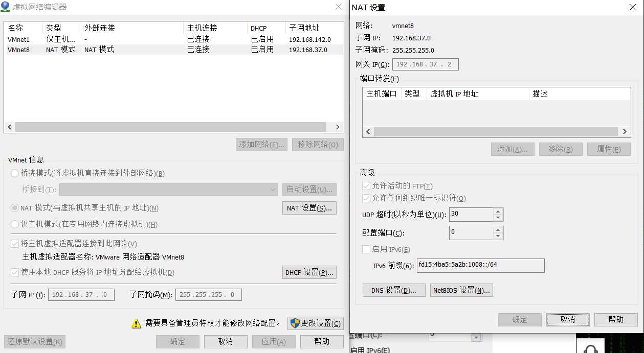
Task: Open NetBIOS 设置 dialog
Action: 461,290
